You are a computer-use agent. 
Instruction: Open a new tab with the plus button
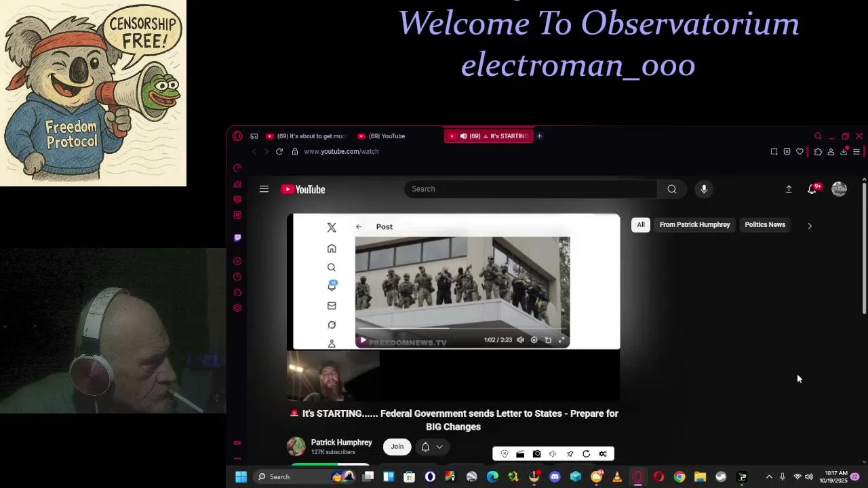tap(539, 136)
